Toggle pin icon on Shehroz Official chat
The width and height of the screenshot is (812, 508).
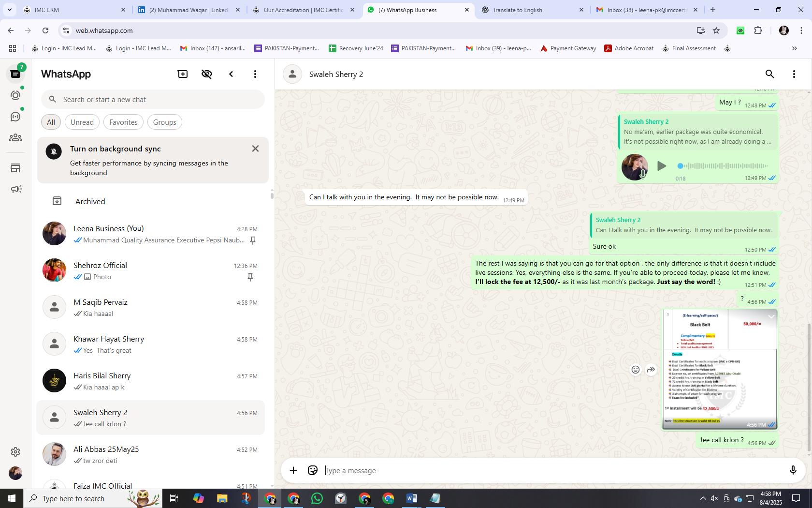(250, 277)
